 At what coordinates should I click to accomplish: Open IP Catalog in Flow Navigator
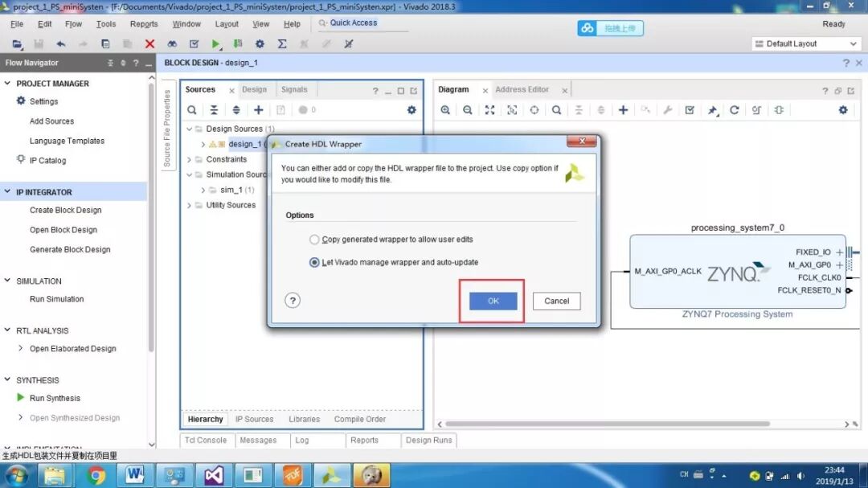coord(47,160)
